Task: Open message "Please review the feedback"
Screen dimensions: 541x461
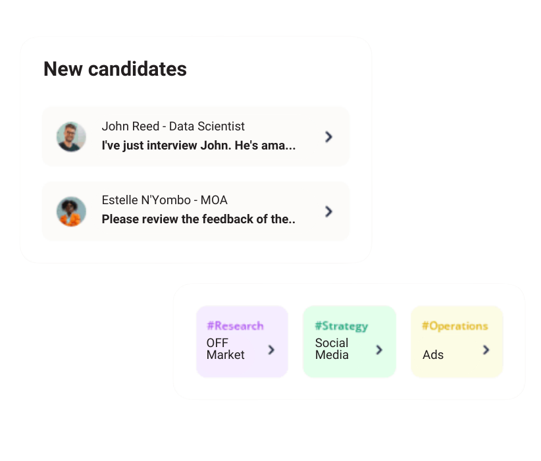Action: [x=198, y=219]
